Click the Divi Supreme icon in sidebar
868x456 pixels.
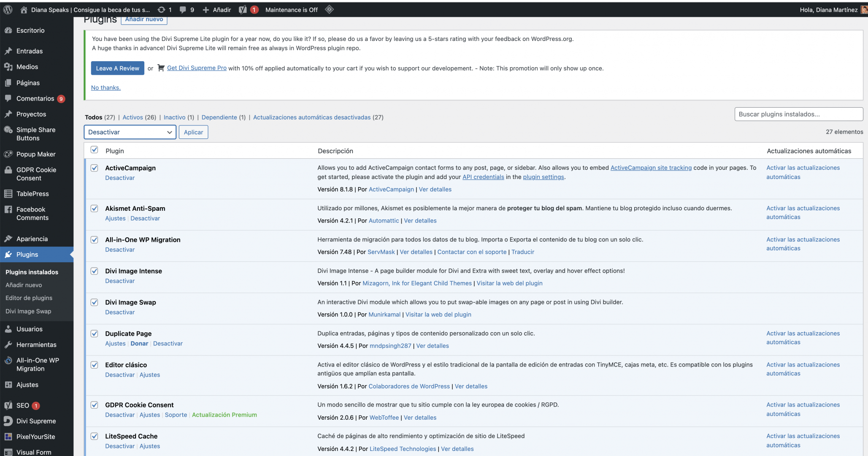click(8, 421)
